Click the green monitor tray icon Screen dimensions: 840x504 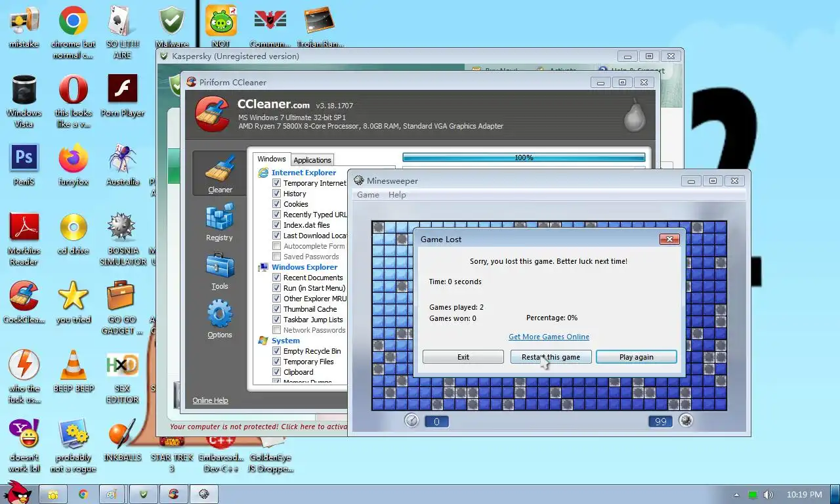pyautogui.click(x=753, y=495)
